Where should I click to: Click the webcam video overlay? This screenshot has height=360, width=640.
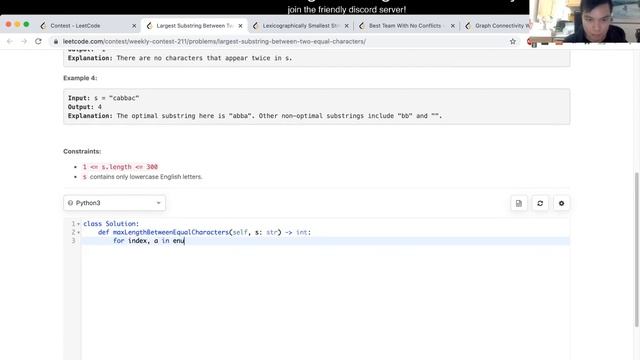click(x=584, y=21)
